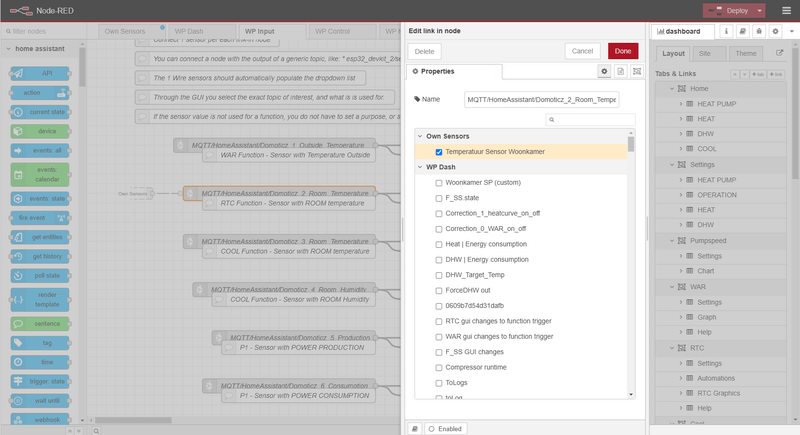Click the canvas horizontal scrollbar thumb

click(x=133, y=420)
